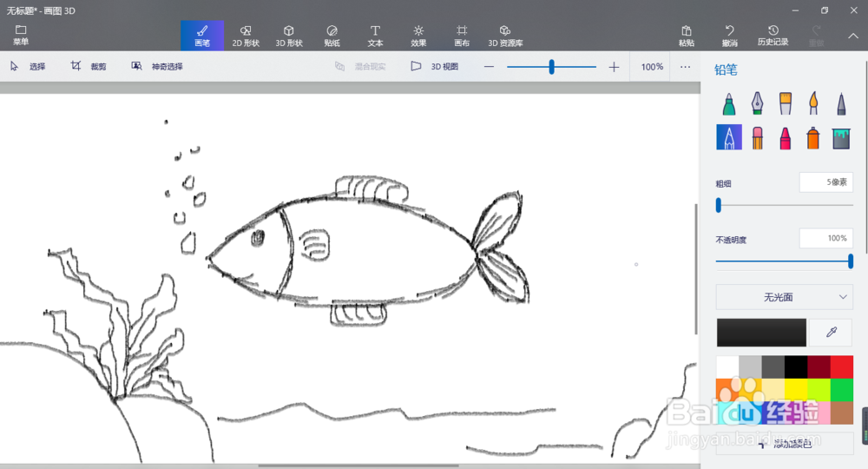Choose the light gray color swatch

[x=750, y=367]
